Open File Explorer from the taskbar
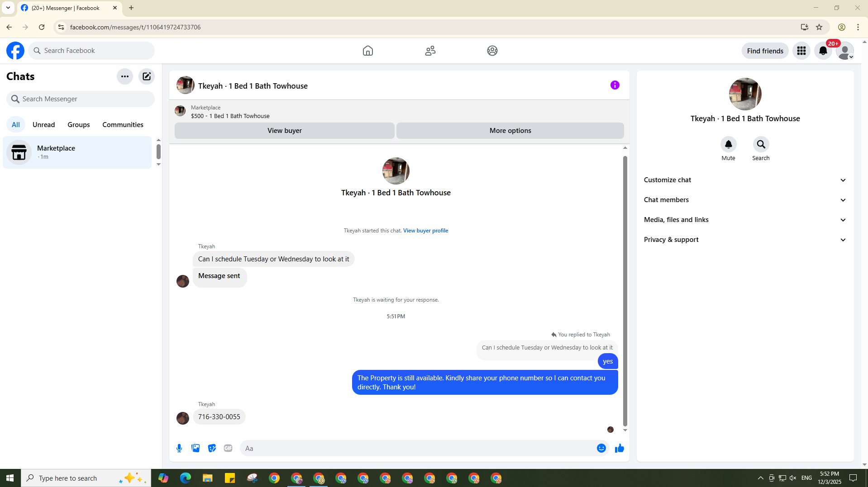The image size is (868, 487). click(208, 478)
